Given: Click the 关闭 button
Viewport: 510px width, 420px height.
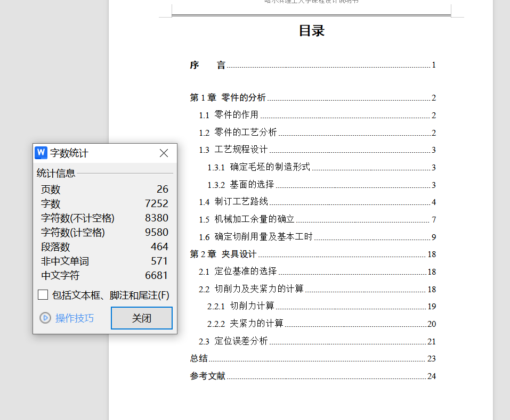Looking at the screenshot, I should click(141, 318).
